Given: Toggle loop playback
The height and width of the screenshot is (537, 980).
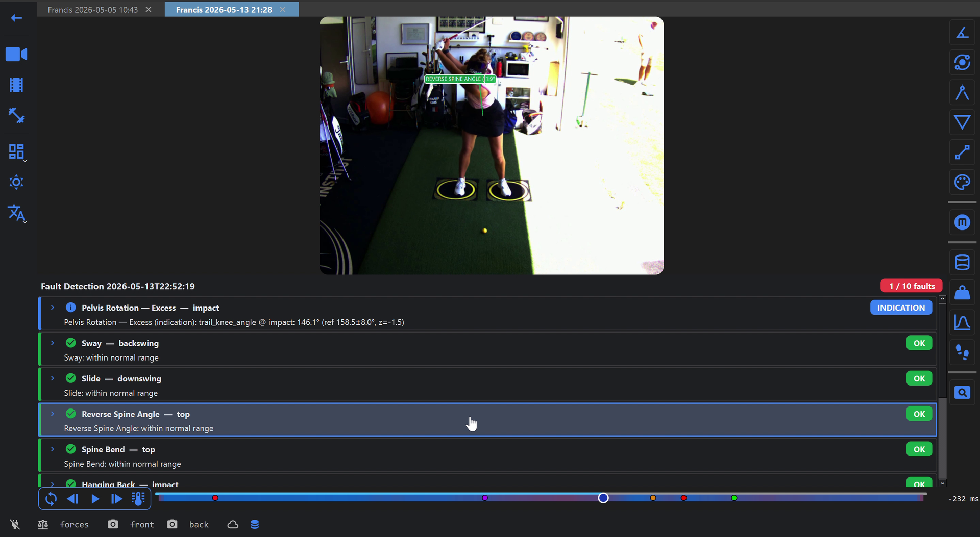Looking at the screenshot, I should (51, 499).
